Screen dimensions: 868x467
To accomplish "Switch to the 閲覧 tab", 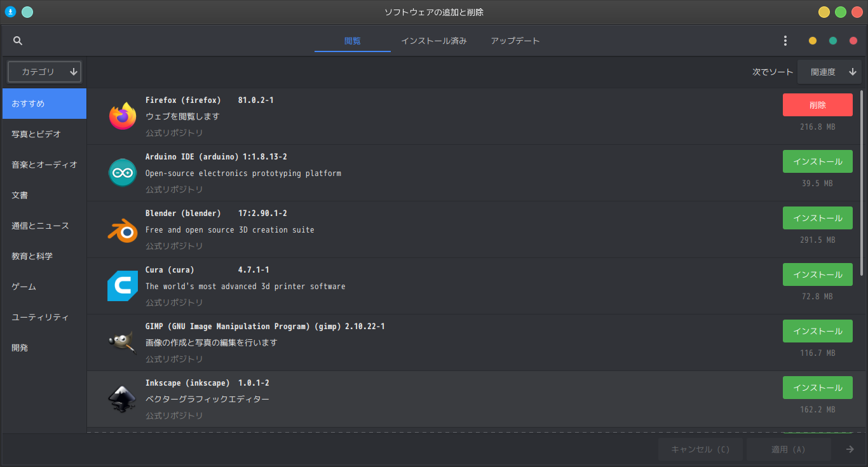I will [353, 41].
